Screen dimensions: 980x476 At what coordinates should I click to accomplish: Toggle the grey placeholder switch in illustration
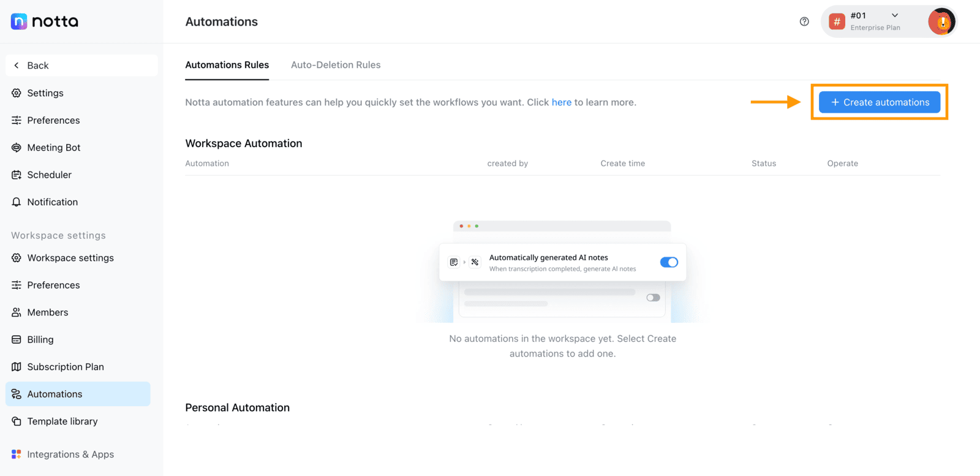(x=653, y=298)
